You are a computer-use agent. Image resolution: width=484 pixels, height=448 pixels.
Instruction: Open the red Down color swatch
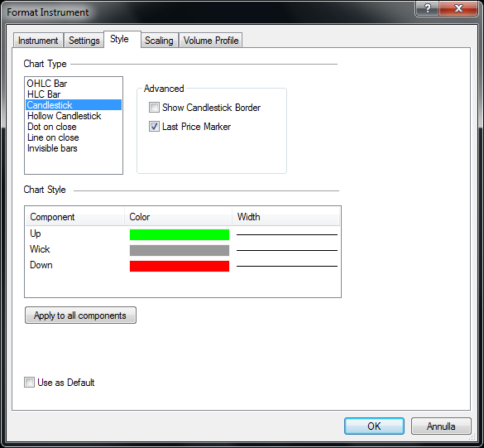pos(180,266)
